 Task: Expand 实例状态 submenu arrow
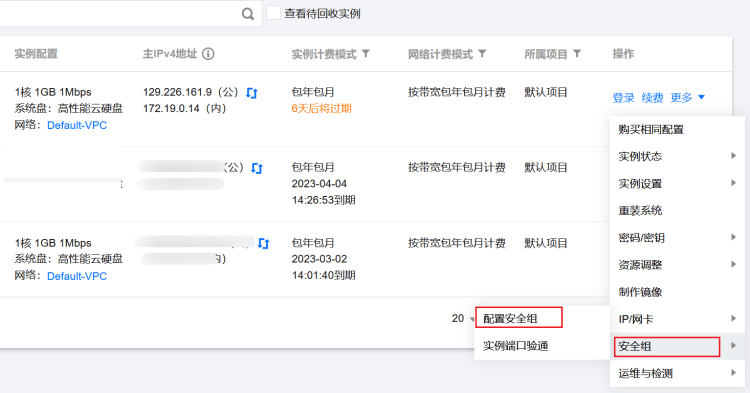(x=733, y=156)
